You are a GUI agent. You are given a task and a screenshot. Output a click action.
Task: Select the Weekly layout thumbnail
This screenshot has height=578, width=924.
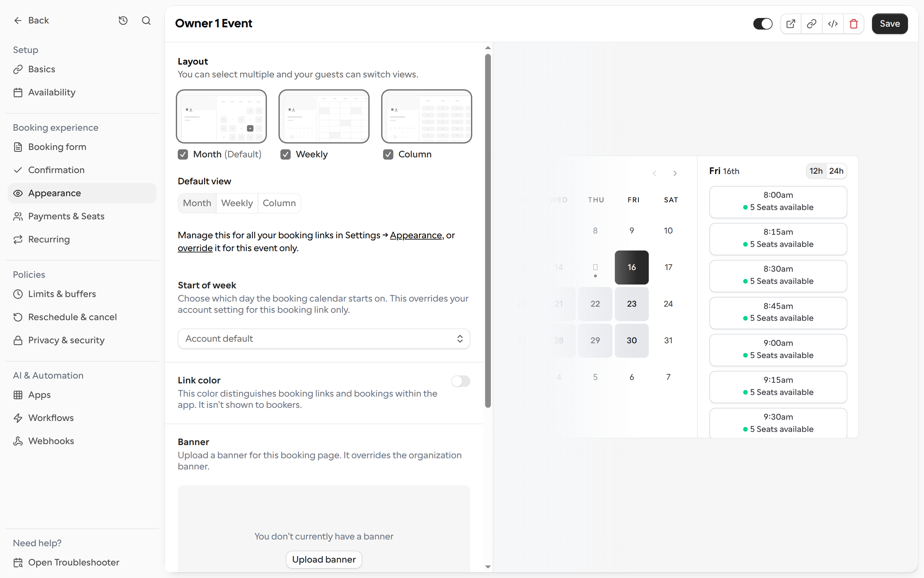(x=324, y=117)
